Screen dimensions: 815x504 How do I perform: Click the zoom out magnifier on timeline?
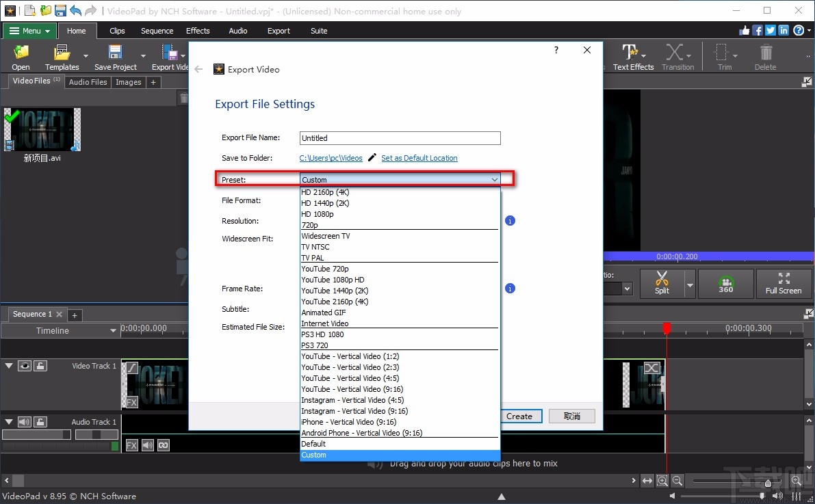pyautogui.click(x=677, y=481)
